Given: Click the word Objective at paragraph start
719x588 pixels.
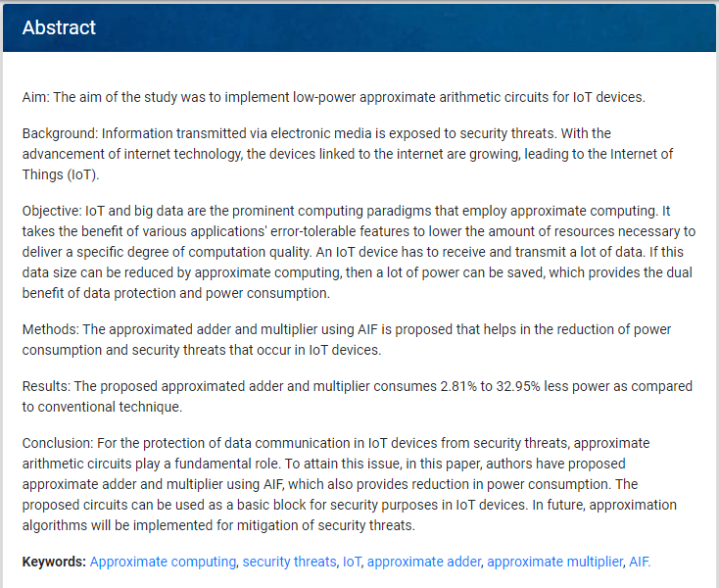Looking at the screenshot, I should point(51,211).
